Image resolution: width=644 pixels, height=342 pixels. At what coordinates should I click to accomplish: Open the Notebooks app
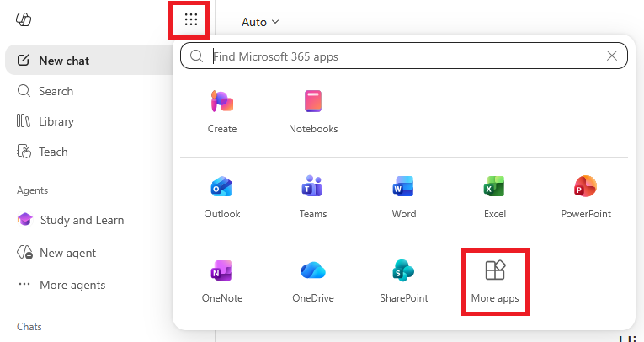pos(313,112)
